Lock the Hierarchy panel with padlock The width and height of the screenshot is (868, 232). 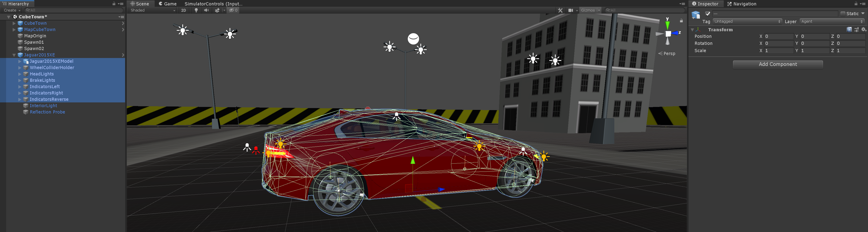(x=114, y=4)
